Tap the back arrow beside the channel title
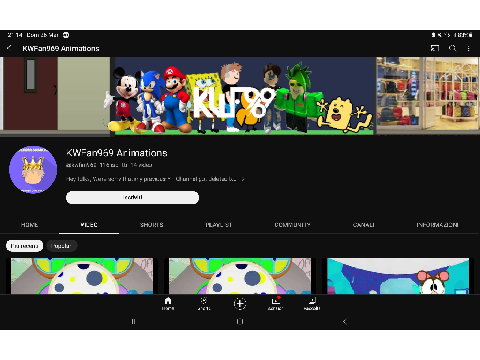Image resolution: width=480 pixels, height=360 pixels. pos(9,48)
